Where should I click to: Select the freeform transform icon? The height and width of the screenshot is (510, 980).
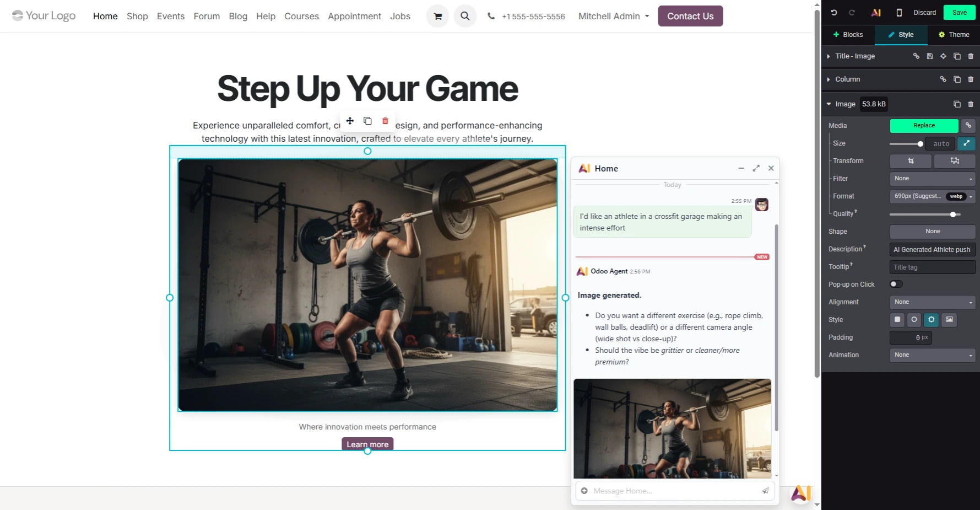tap(955, 161)
